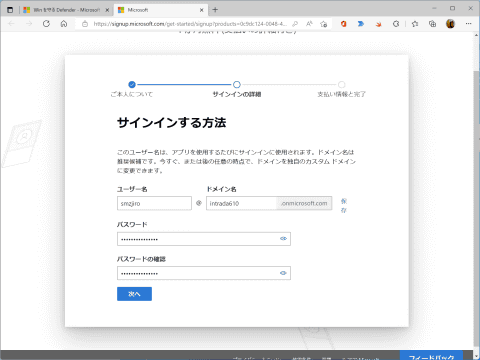Viewport: 480px width, 360px height.
Task: Select the active Microsoft tab
Action: coord(161,10)
